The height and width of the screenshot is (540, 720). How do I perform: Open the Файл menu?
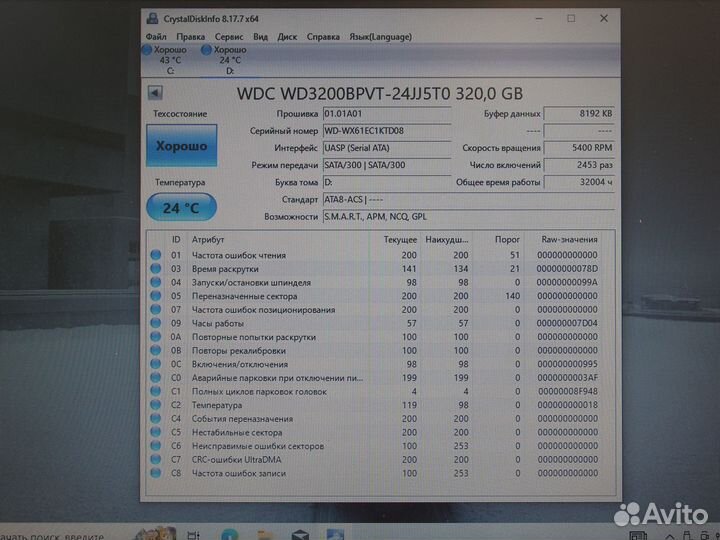(156, 37)
